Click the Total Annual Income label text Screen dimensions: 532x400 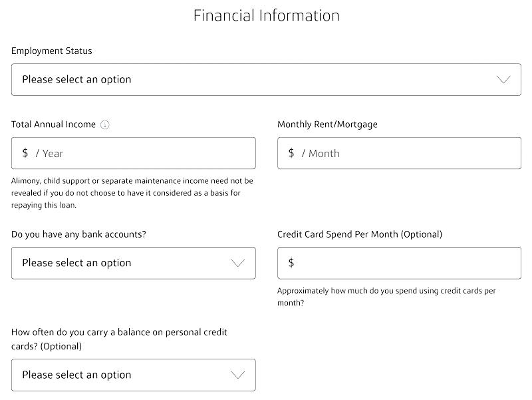click(53, 124)
